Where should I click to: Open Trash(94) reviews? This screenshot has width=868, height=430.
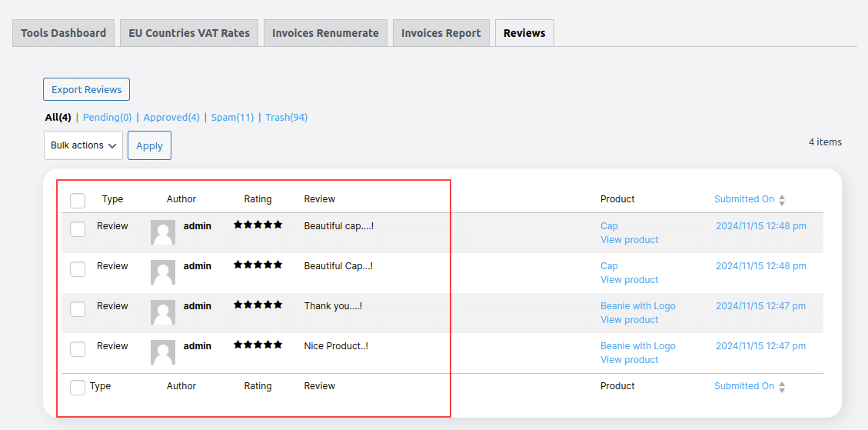click(x=286, y=118)
